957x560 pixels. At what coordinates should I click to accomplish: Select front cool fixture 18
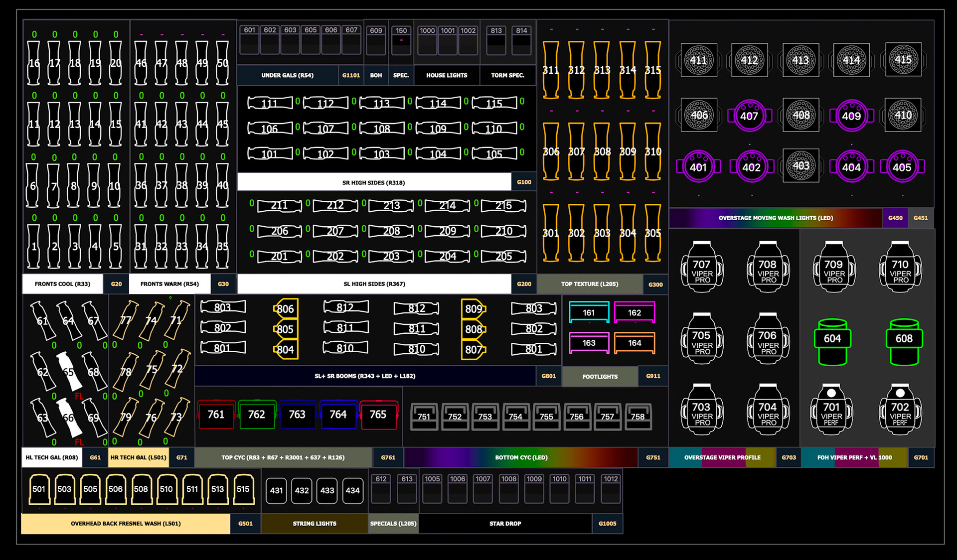tap(75, 63)
